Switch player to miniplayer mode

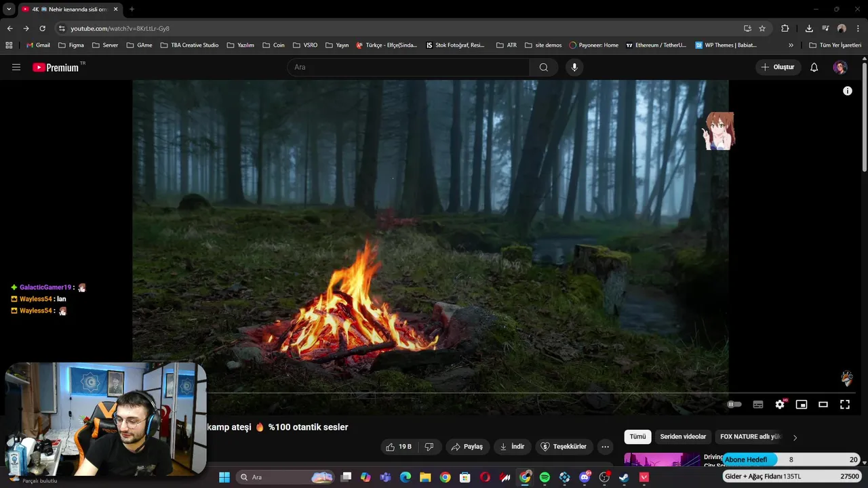(x=802, y=405)
